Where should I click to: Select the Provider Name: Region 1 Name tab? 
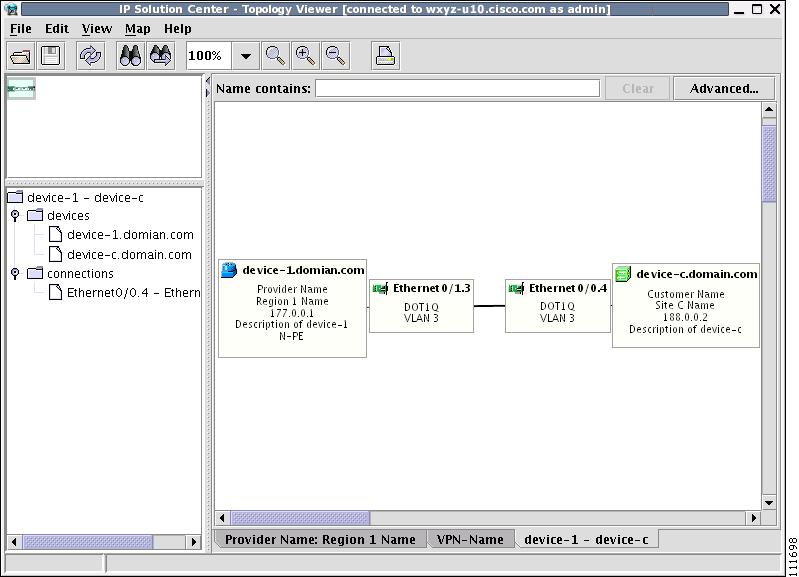tap(320, 539)
